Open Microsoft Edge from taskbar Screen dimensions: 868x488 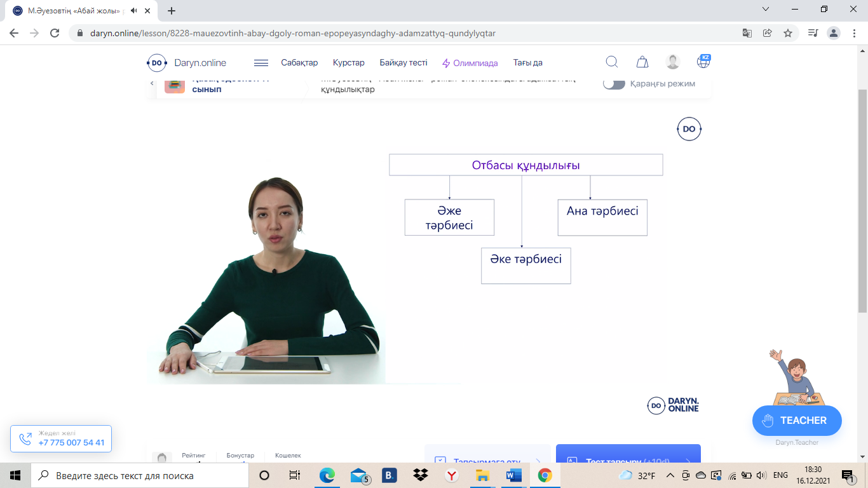(x=327, y=475)
